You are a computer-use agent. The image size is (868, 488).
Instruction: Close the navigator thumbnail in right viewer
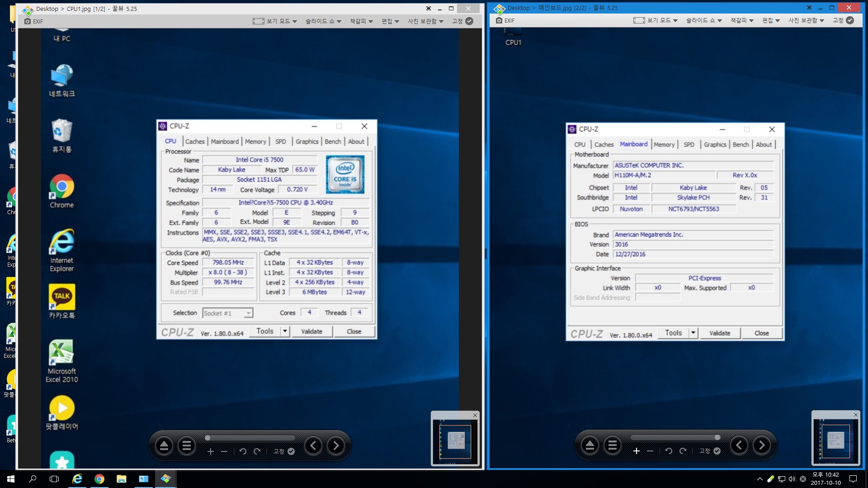(x=855, y=414)
